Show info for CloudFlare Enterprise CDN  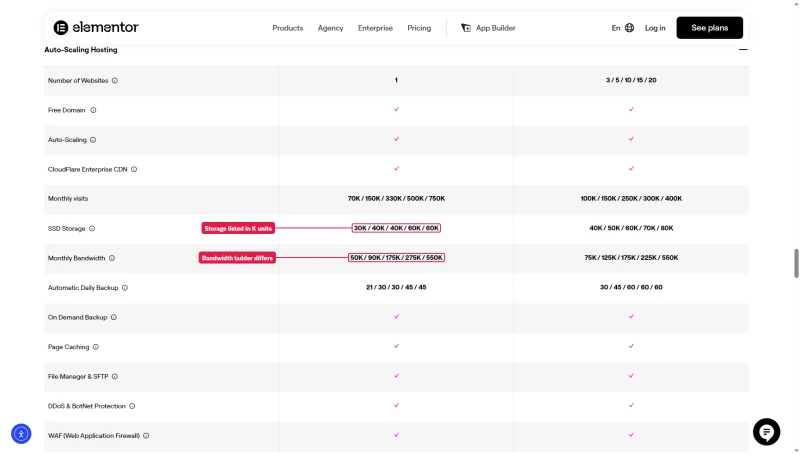[134, 169]
